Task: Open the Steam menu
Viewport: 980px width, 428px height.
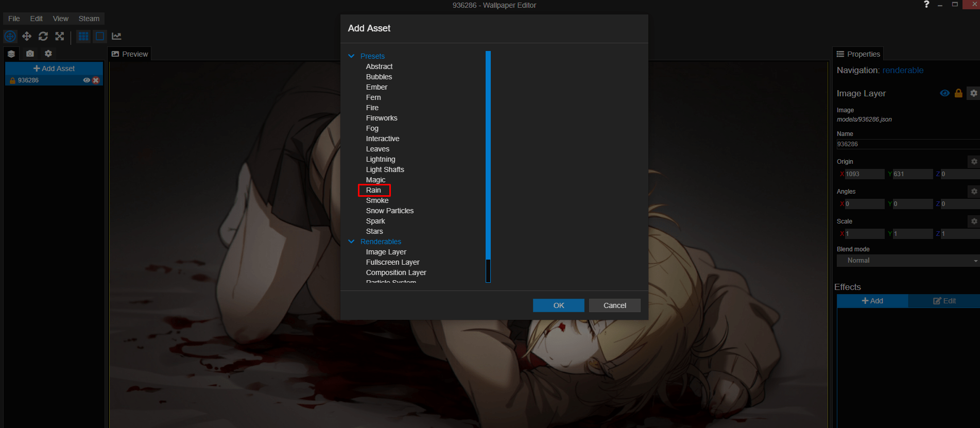Action: [x=89, y=19]
